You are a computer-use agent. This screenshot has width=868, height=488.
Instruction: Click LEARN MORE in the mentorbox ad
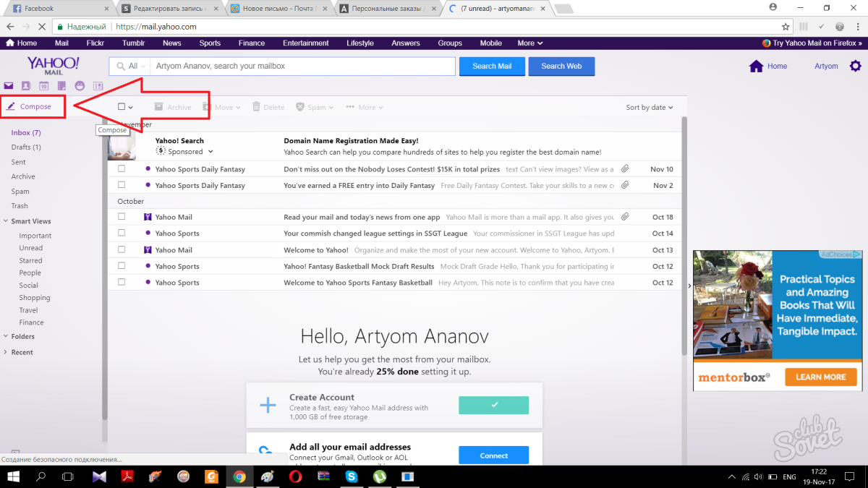[x=821, y=377]
